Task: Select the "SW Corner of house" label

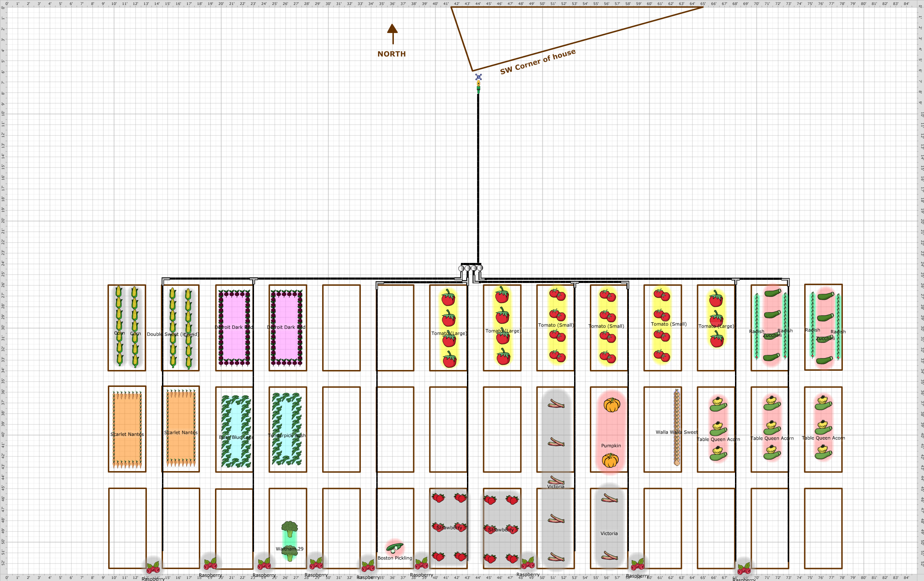Action: (538, 61)
